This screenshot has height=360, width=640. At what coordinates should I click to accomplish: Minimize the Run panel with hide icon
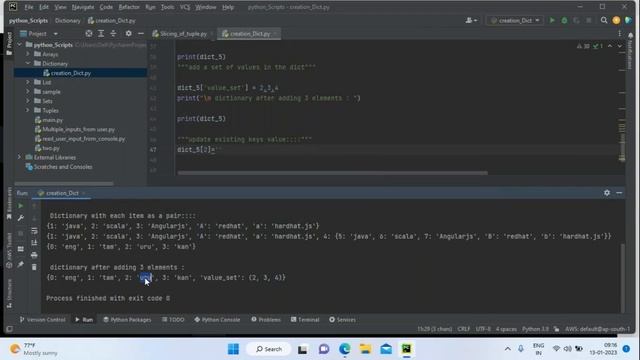619,193
